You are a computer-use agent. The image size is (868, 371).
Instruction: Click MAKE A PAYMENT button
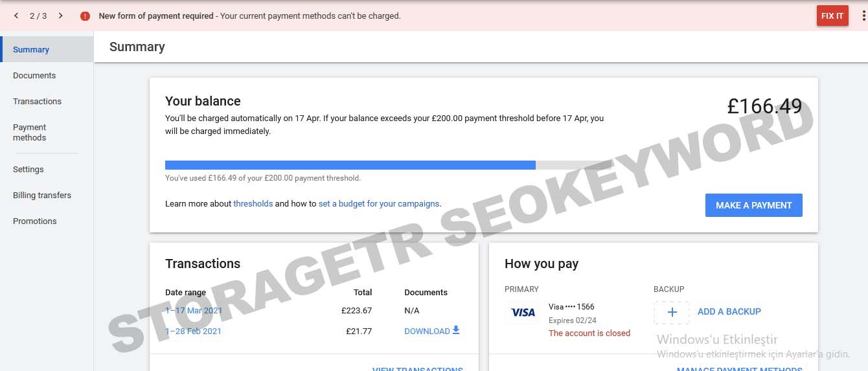click(x=754, y=205)
